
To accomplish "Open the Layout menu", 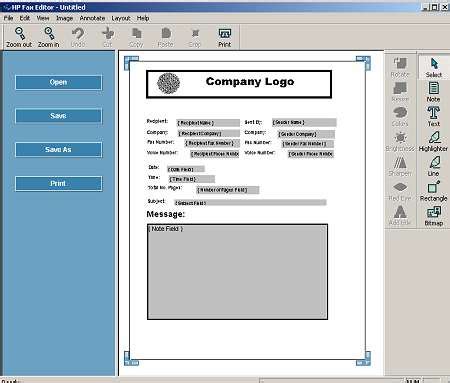I will [121, 18].
